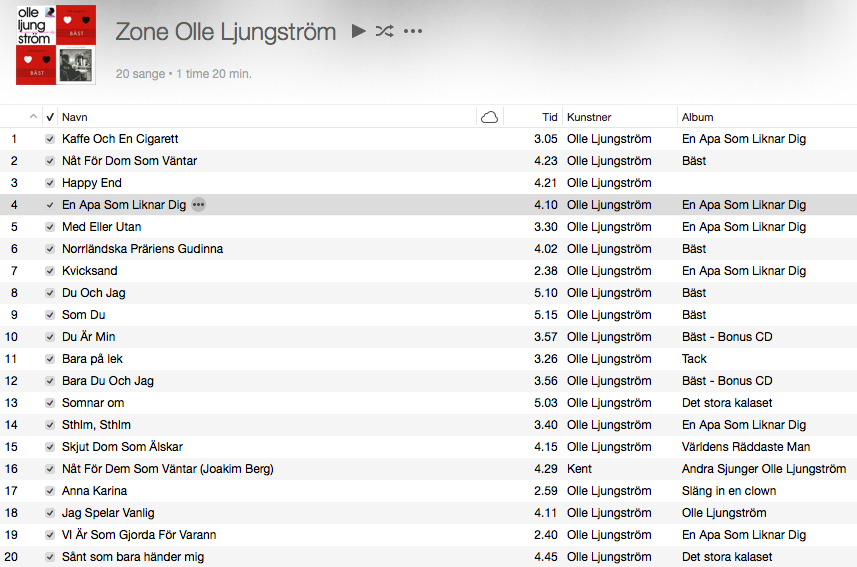Sort songs by the Kunstner column
Viewport: 857px width, 567px height.
pyautogui.click(x=589, y=117)
